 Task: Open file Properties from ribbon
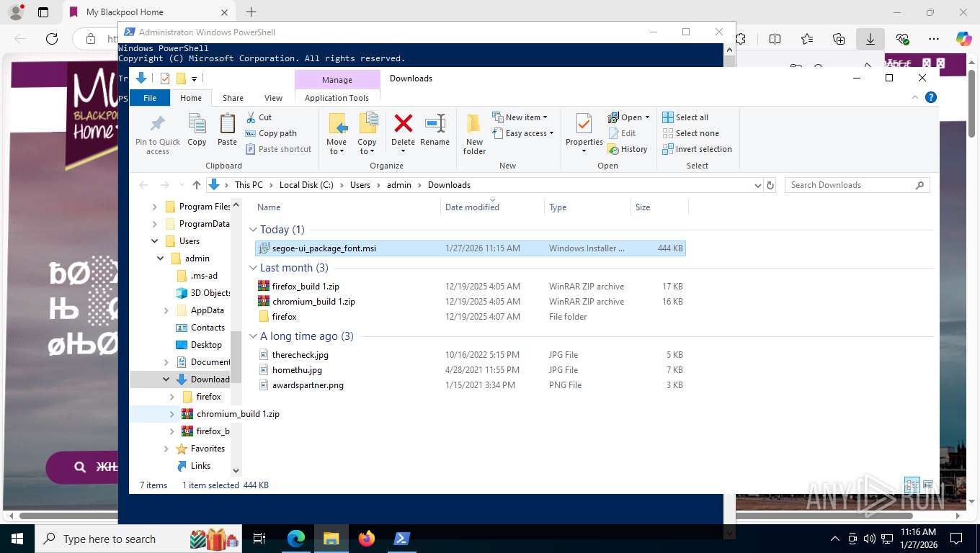(584, 134)
